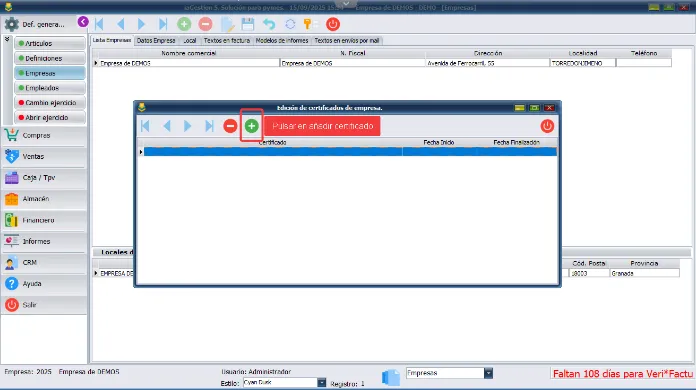Click Faltan 108 días para Veri*Factu notice
Image resolution: width=696 pixels, height=390 pixels.
point(623,374)
